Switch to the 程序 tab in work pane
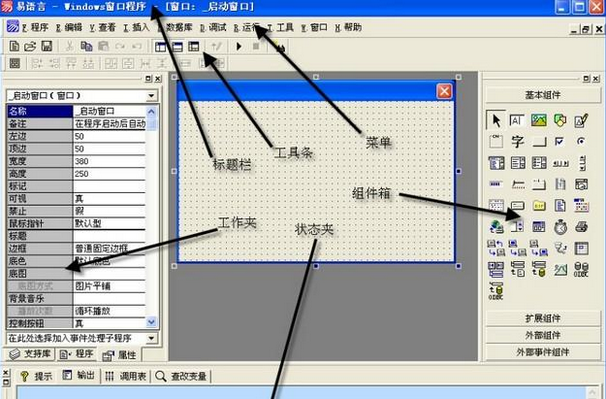 point(77,354)
